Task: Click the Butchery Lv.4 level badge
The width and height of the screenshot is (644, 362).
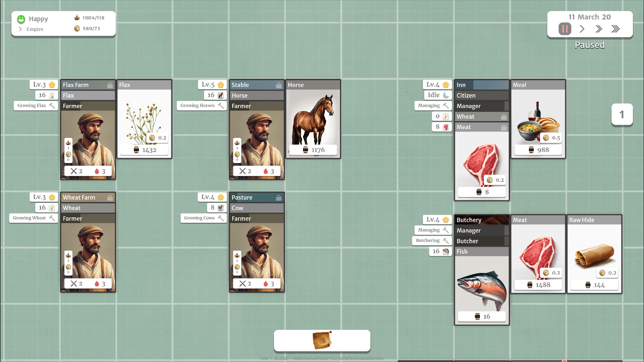Action: click(x=437, y=219)
